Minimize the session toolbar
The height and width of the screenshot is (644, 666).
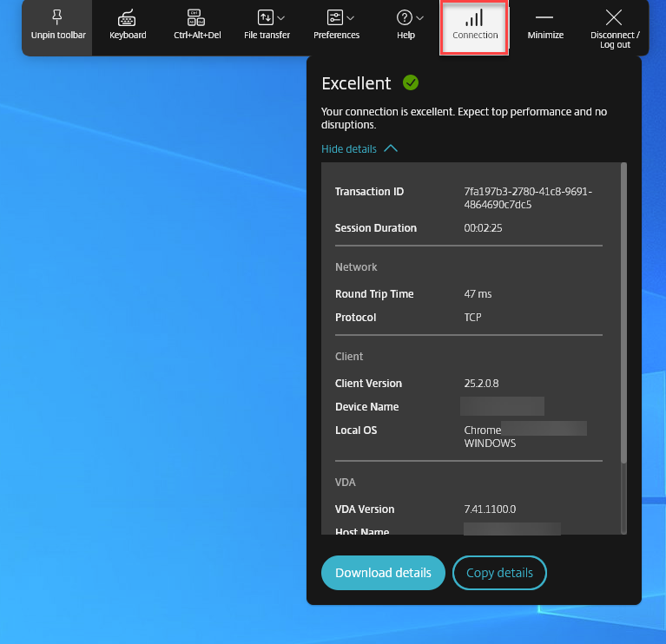tap(545, 26)
